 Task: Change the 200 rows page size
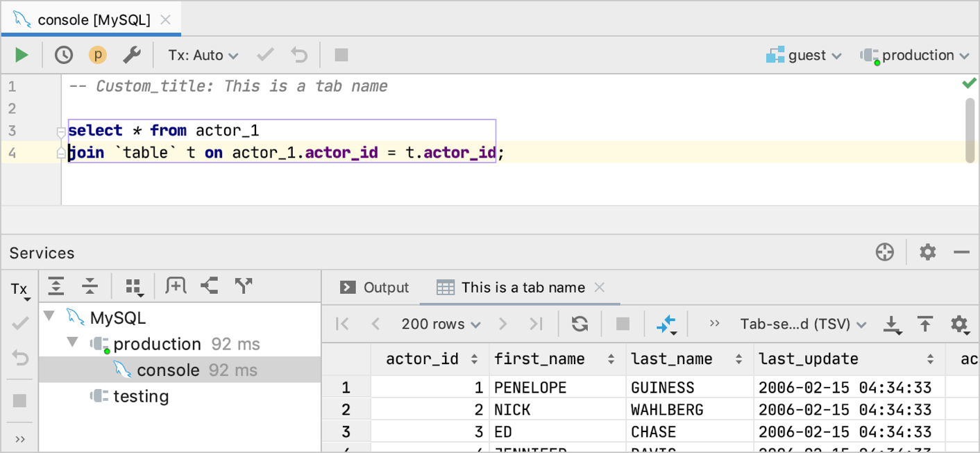tap(441, 324)
